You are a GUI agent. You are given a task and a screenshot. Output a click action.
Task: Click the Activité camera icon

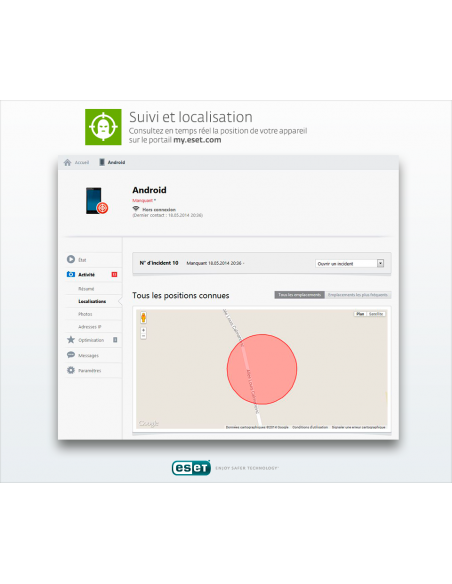click(x=71, y=274)
